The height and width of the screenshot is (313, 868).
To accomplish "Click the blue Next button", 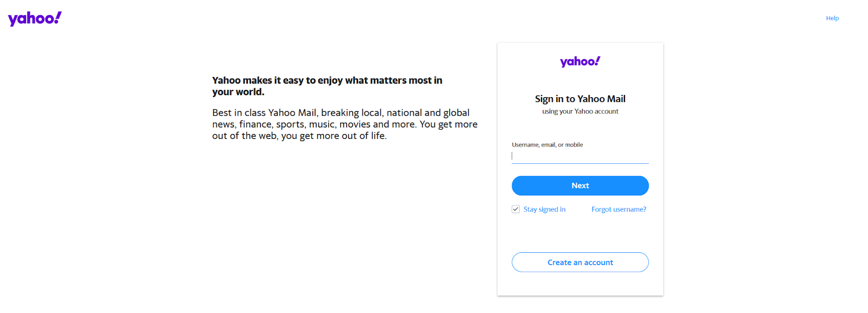I will pyautogui.click(x=580, y=186).
